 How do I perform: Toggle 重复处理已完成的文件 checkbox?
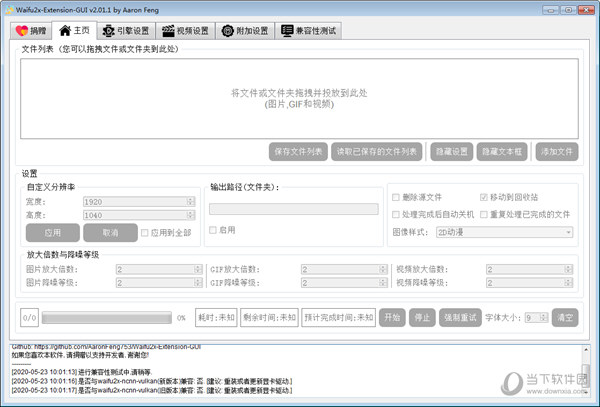pyautogui.click(x=484, y=215)
